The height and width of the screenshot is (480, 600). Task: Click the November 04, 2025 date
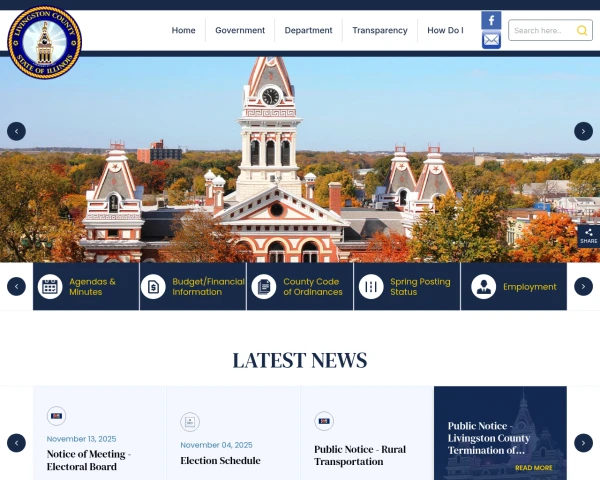[216, 445]
